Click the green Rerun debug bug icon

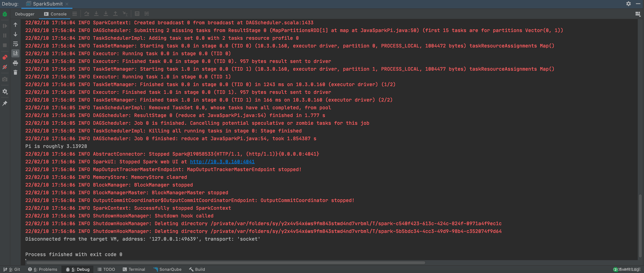5,14
